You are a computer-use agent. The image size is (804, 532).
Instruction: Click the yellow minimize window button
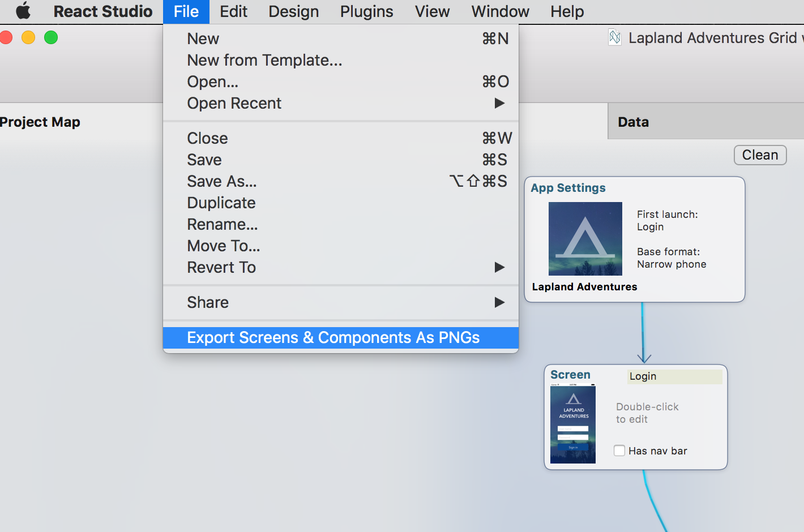tap(28, 37)
